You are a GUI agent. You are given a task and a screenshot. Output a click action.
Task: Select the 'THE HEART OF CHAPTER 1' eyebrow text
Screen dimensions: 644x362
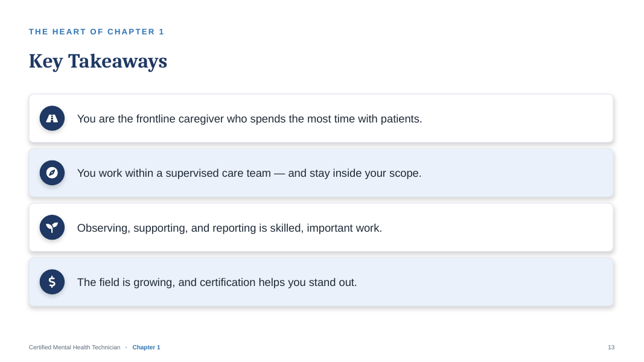point(97,31)
